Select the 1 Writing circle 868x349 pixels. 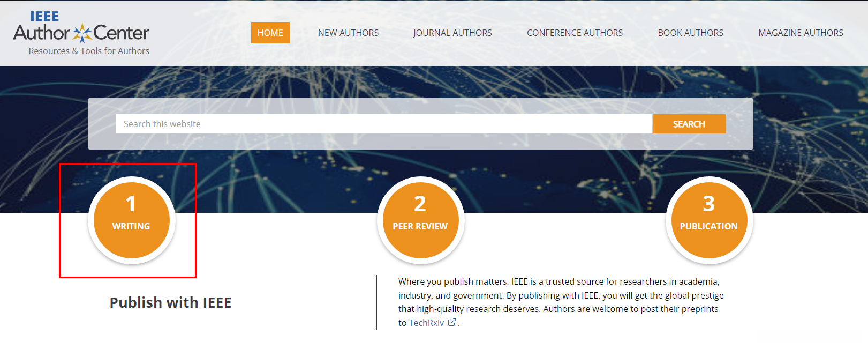[132, 220]
